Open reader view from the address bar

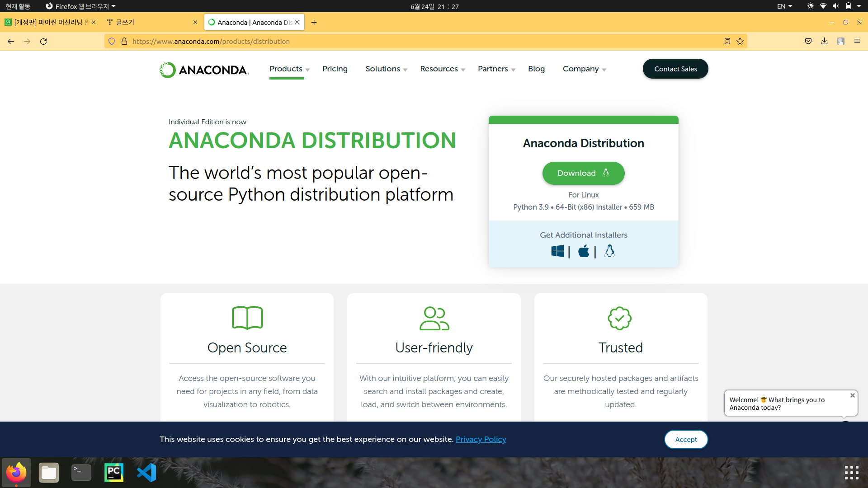pyautogui.click(x=726, y=41)
